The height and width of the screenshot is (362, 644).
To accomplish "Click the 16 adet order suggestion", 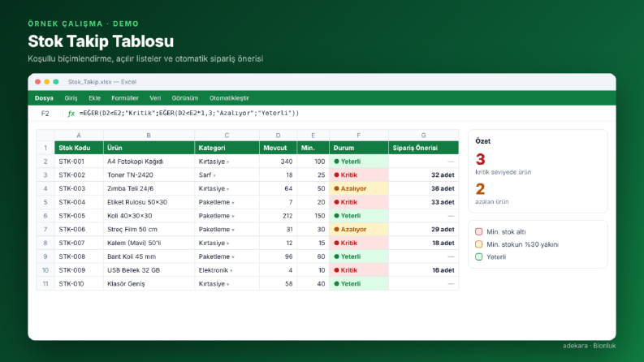I will point(423,270).
